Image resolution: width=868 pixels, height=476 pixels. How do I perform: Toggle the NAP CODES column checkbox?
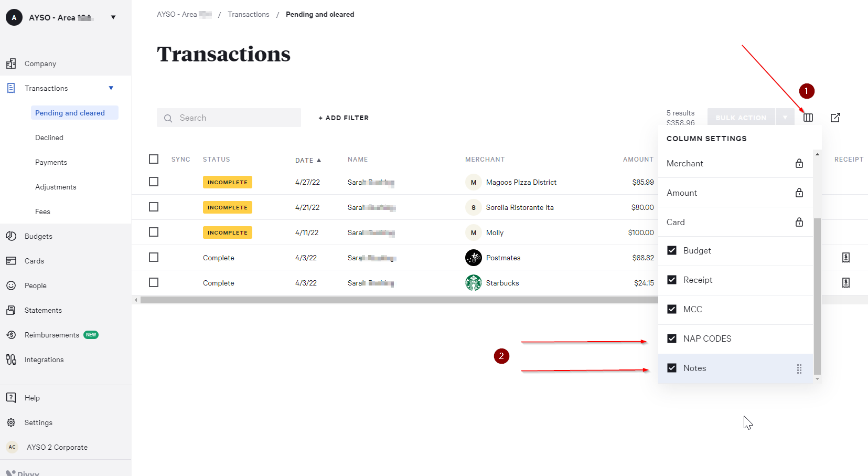pyautogui.click(x=671, y=339)
